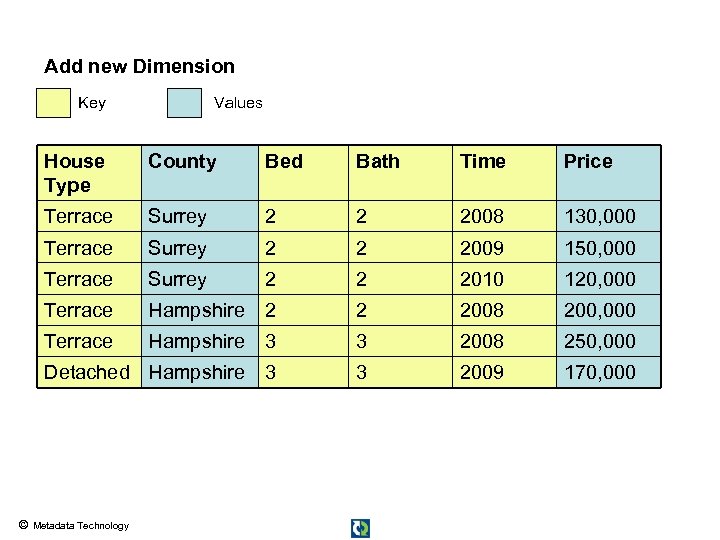Select Bath value '3' in the 250,000 row

point(400,341)
